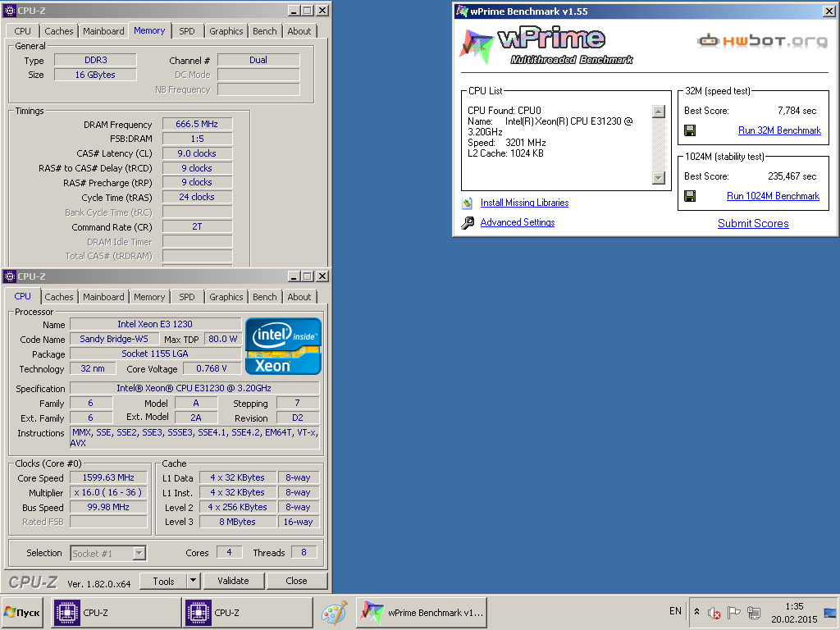Click the Core Voltage value 0.768 V
The image size is (840, 630).
coord(212,368)
